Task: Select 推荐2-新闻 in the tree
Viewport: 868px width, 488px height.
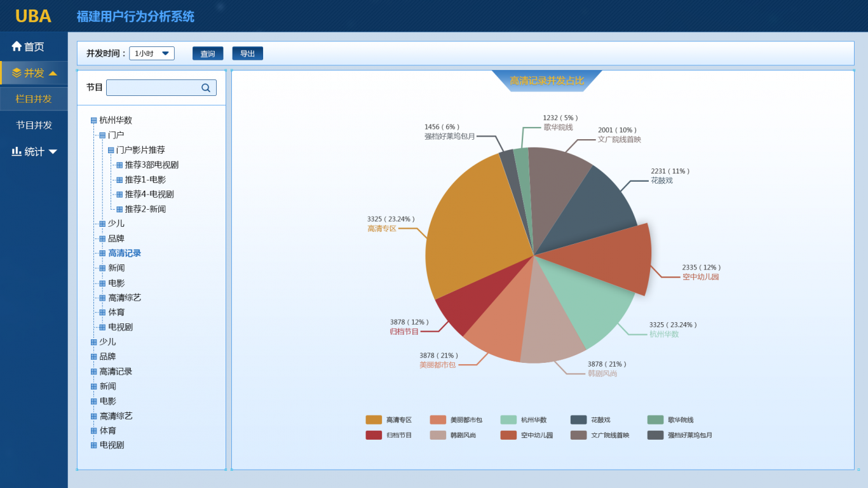Action: click(145, 209)
